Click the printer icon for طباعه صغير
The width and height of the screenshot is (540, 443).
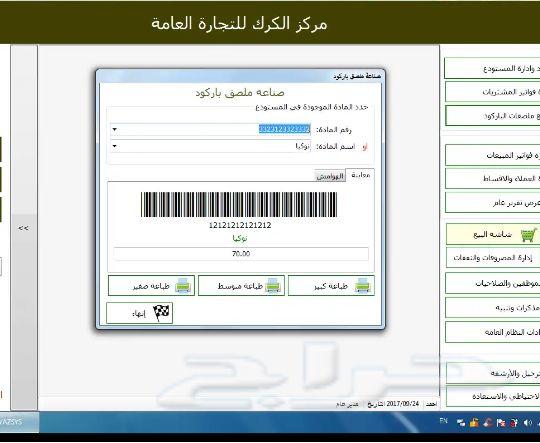[x=183, y=286]
